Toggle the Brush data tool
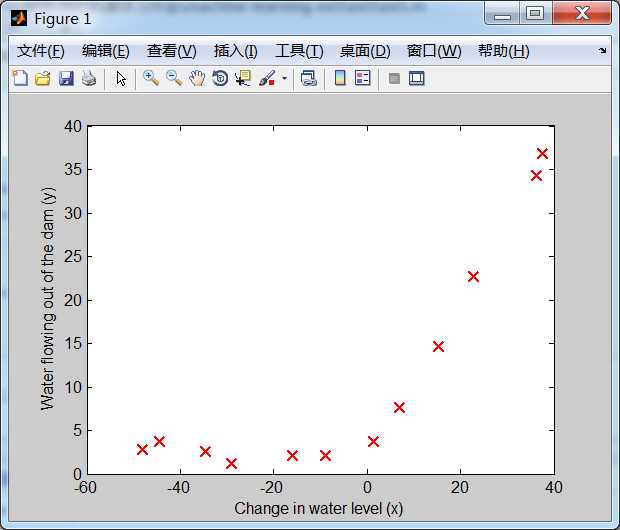This screenshot has width=620, height=530. [267, 78]
